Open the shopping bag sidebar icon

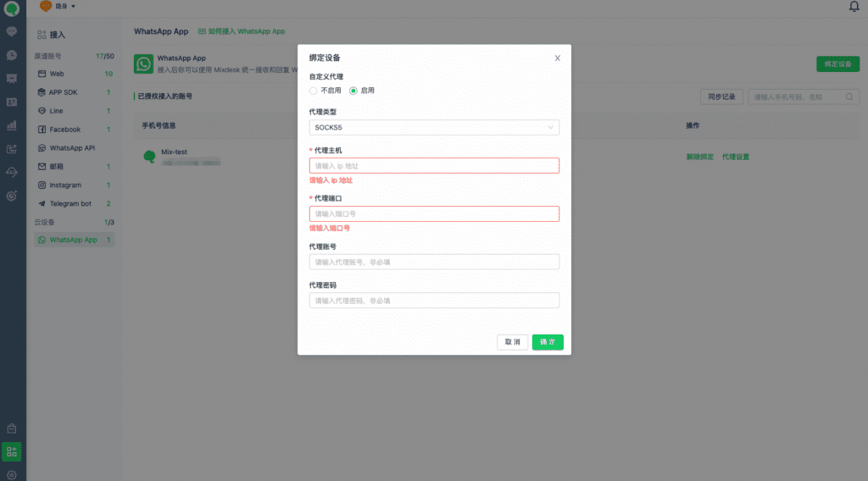[x=12, y=428]
